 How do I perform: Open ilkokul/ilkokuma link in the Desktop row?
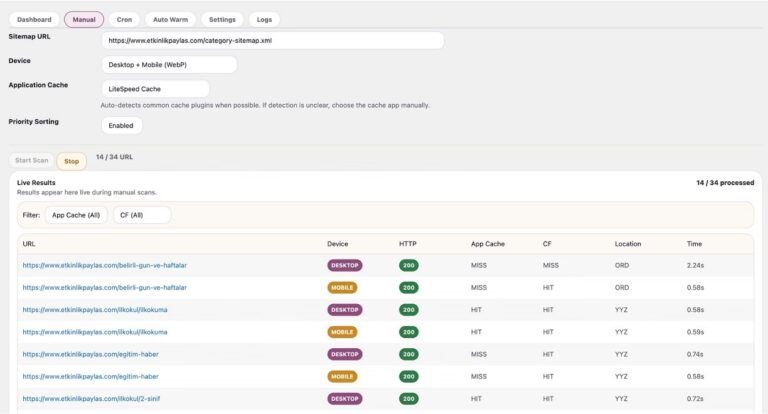95,310
